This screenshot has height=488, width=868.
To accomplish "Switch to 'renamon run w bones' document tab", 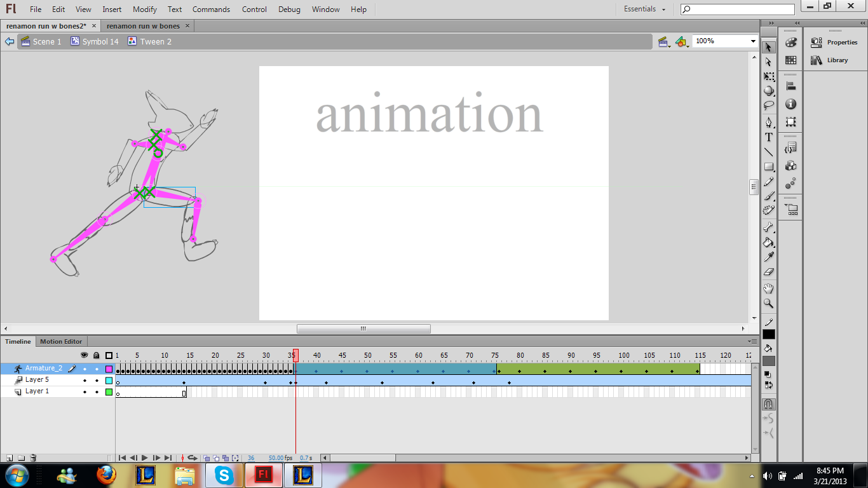I will click(143, 26).
